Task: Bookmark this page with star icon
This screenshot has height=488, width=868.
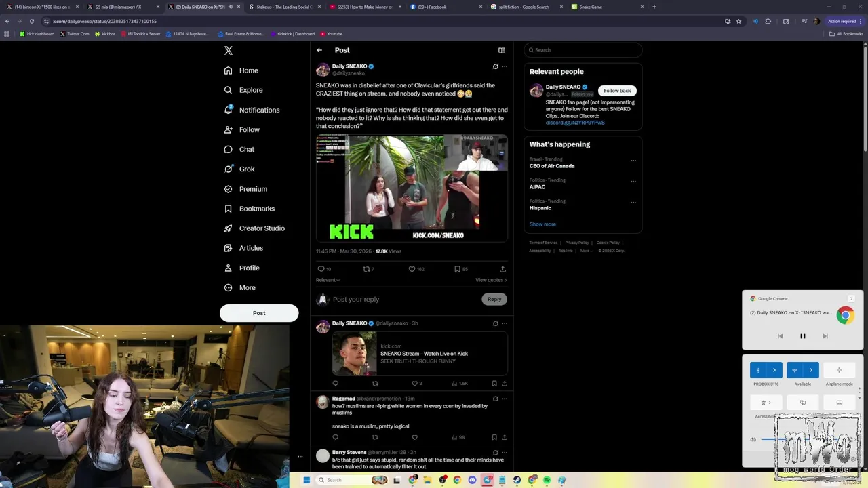Action: click(738, 21)
